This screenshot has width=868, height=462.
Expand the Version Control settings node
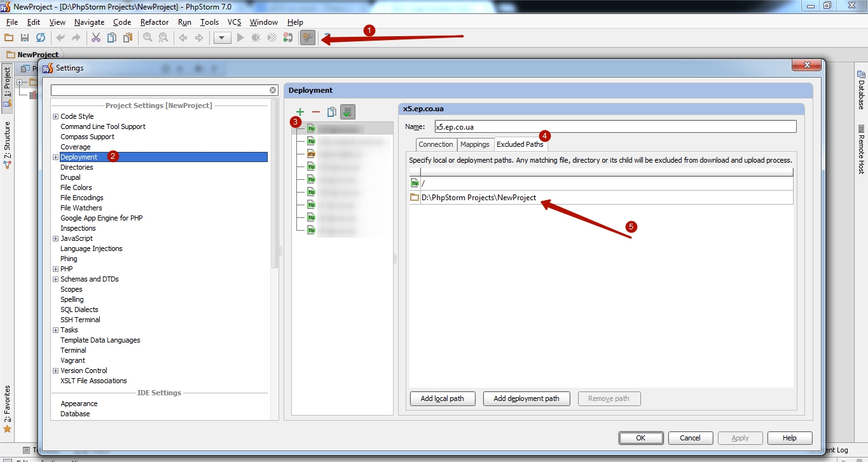56,370
